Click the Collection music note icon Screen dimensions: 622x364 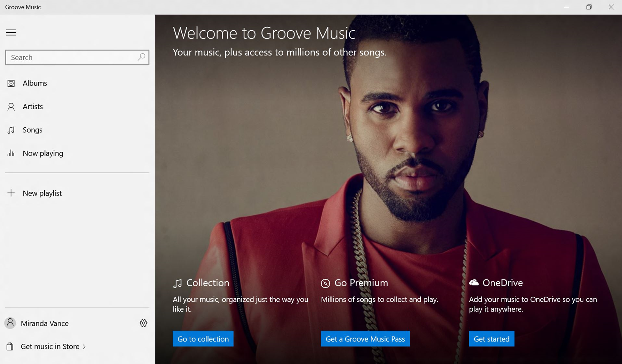click(x=178, y=283)
